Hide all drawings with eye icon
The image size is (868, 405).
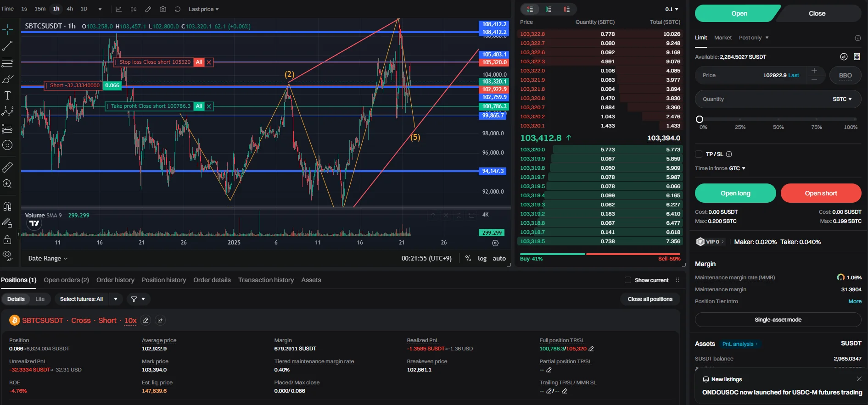tap(7, 255)
